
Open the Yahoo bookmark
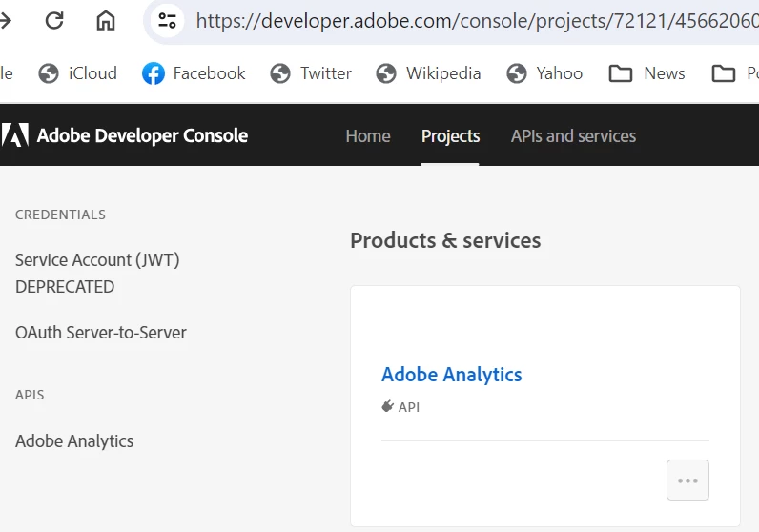click(544, 73)
